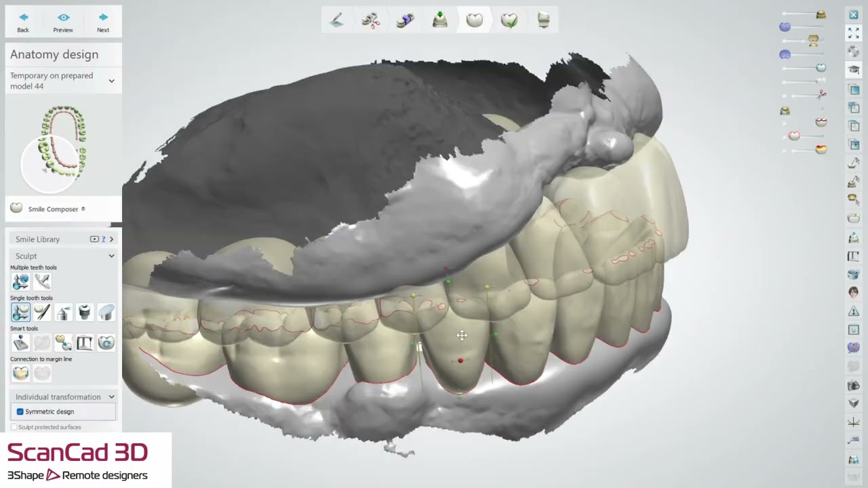Expand the Smile Library section
This screenshot has height=488, width=868.
coord(111,239)
